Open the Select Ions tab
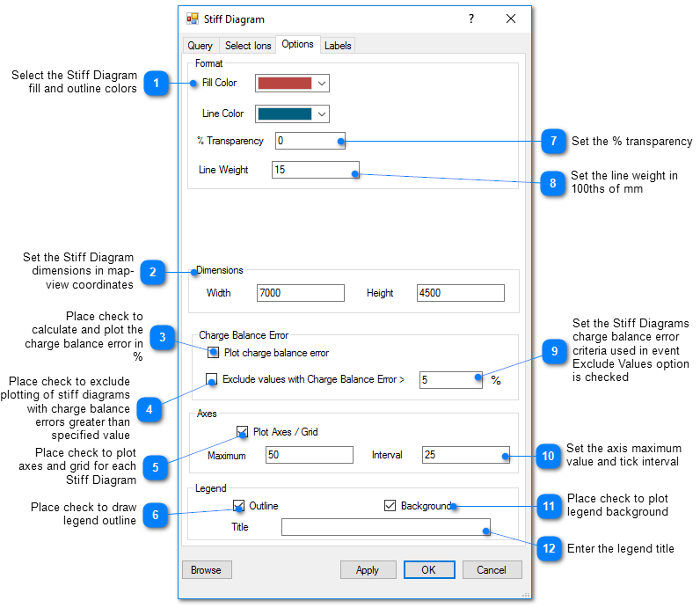This screenshot has height=608, width=700. [x=247, y=46]
